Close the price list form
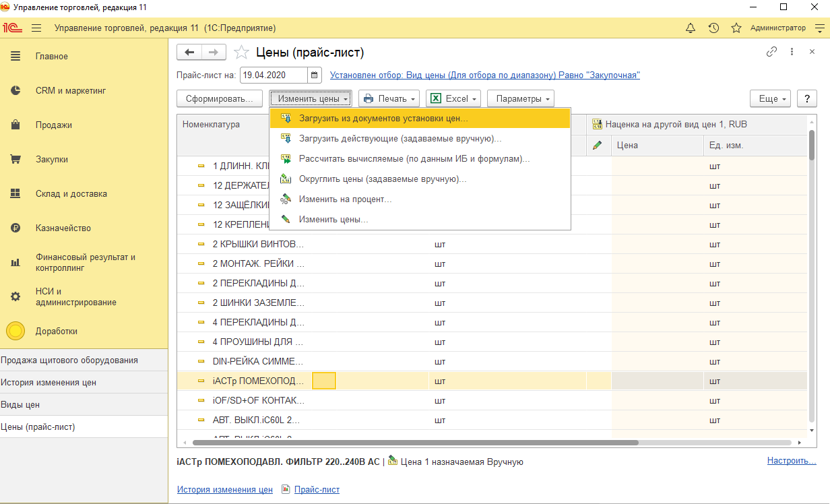This screenshot has width=830, height=504. (812, 52)
